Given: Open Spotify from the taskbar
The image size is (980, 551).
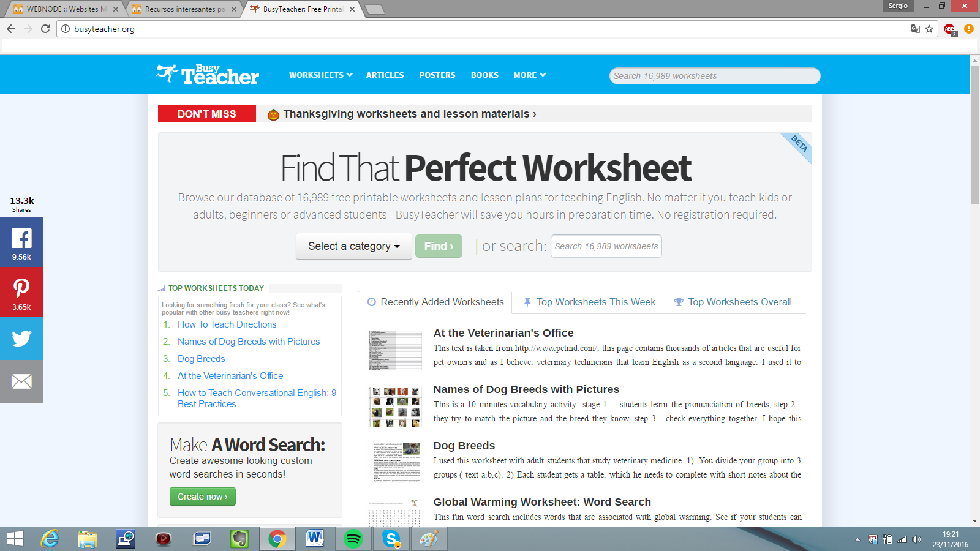Looking at the screenshot, I should point(353,539).
